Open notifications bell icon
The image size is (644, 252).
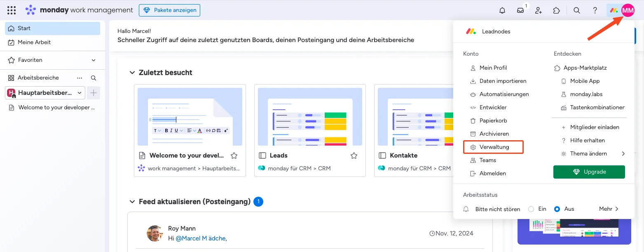[x=502, y=10]
